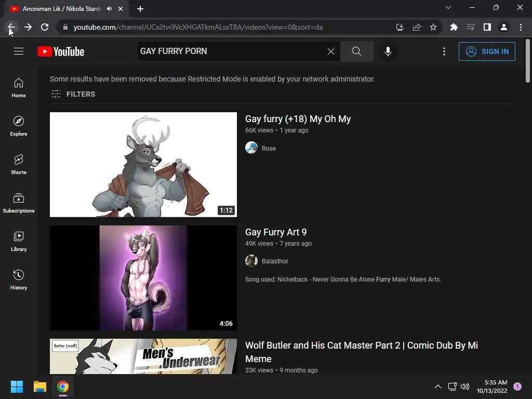Click the padlock site info icon

point(65,27)
